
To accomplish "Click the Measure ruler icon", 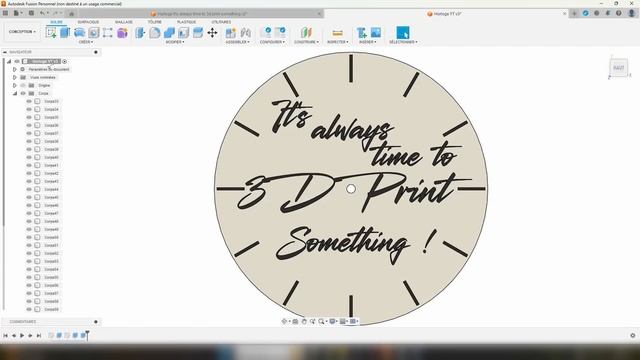I will 338,33.
